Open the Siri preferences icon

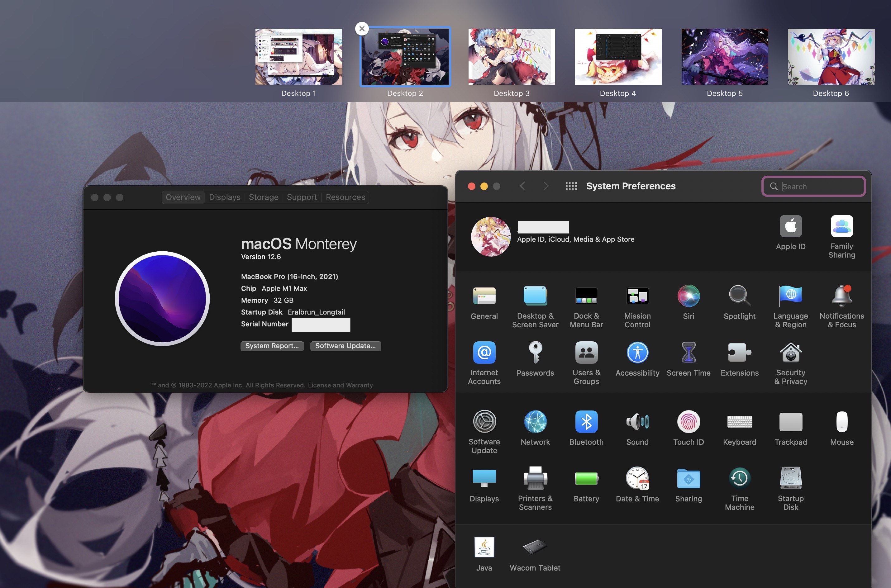pos(688,296)
